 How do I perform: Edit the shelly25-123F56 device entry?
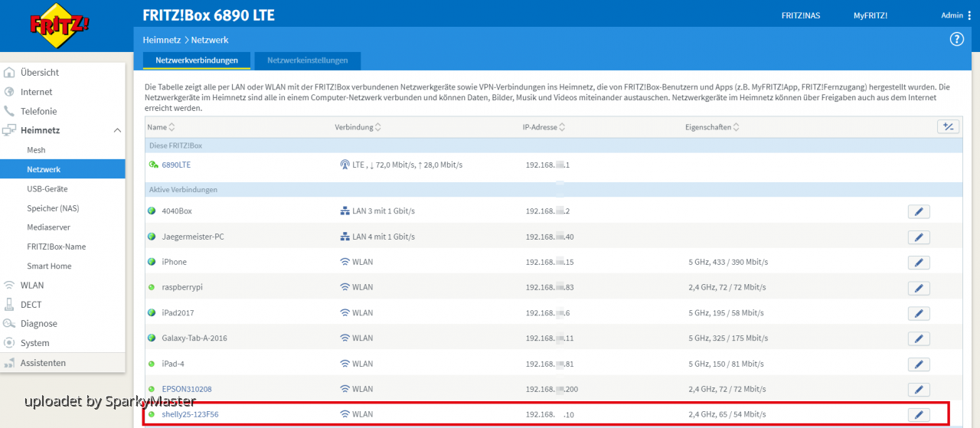918,415
